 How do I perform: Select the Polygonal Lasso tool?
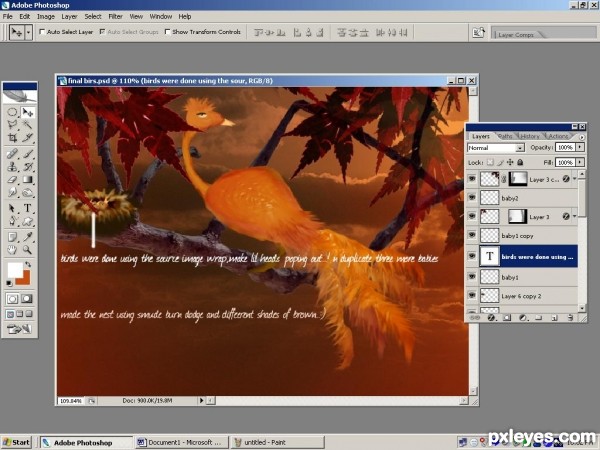(12, 125)
